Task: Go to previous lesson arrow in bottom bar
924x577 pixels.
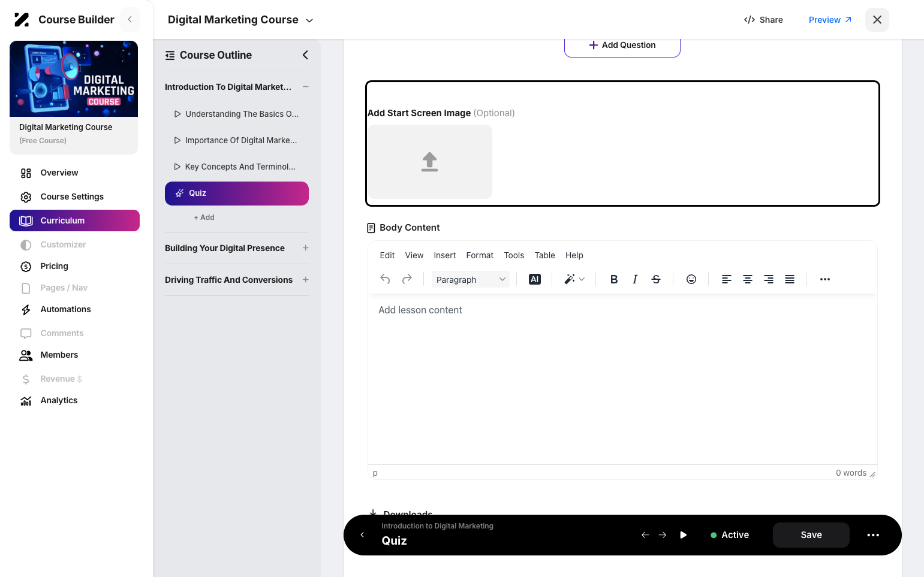Action: [x=645, y=535]
